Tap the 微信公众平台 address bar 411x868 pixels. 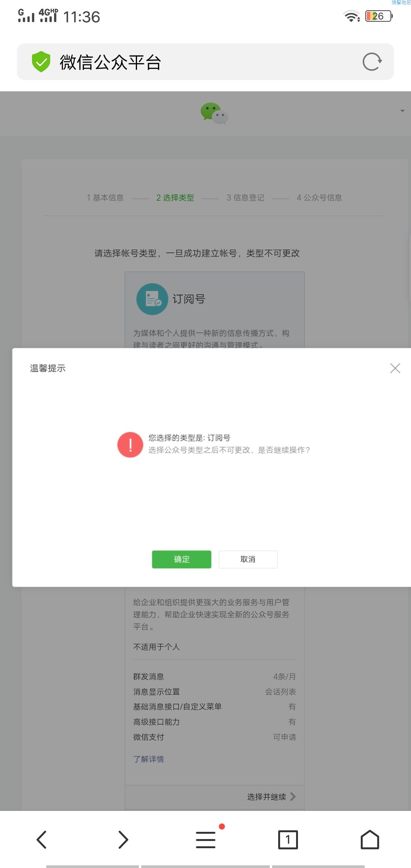click(x=205, y=62)
